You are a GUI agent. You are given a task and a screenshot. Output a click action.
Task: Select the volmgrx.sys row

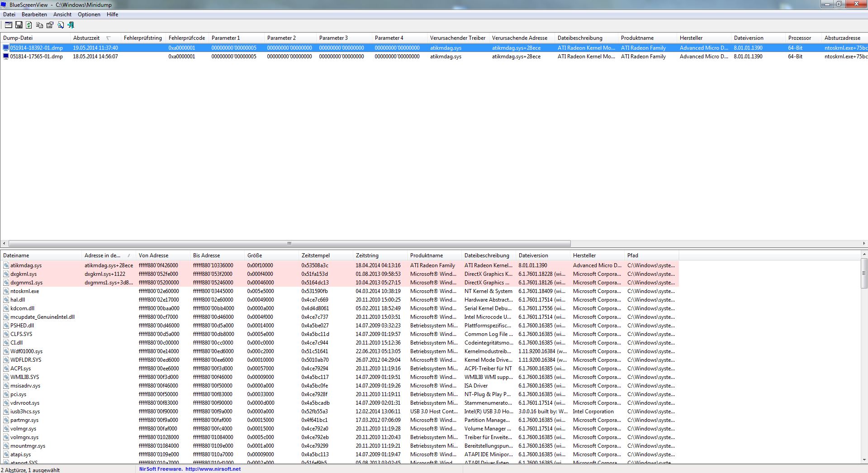point(339,437)
